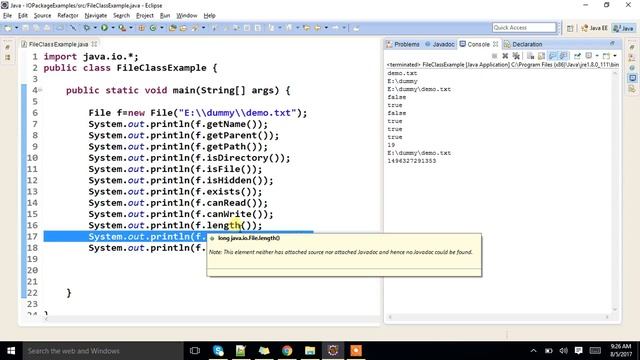The image size is (640, 360).
Task: Click the Terminate console button
Action: (x=494, y=56)
